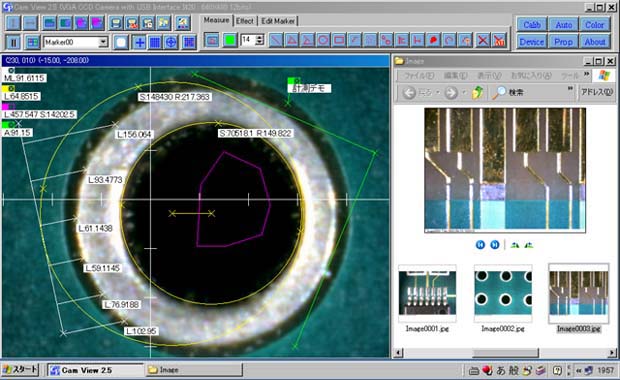Toggle the crosshair overlay button
The image size is (620, 380).
click(x=139, y=42)
